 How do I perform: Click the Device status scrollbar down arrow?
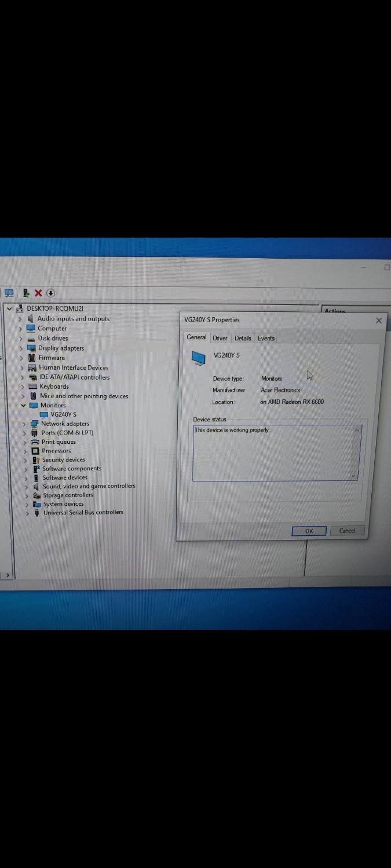[354, 476]
